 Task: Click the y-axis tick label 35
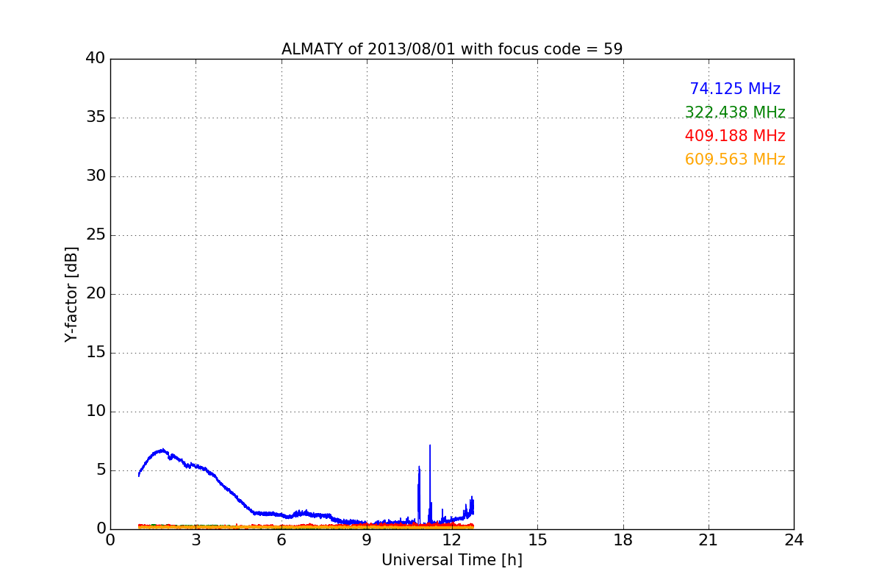pyautogui.click(x=96, y=118)
